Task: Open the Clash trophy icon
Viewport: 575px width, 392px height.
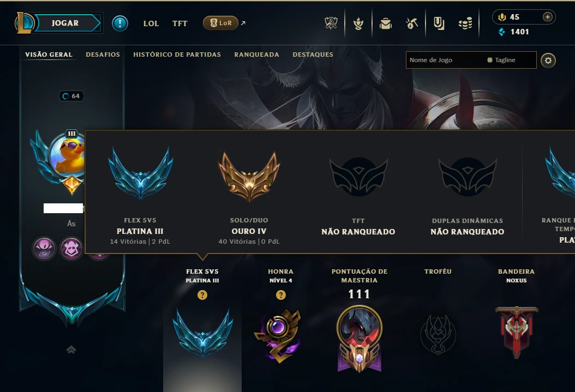Action: coord(331,23)
